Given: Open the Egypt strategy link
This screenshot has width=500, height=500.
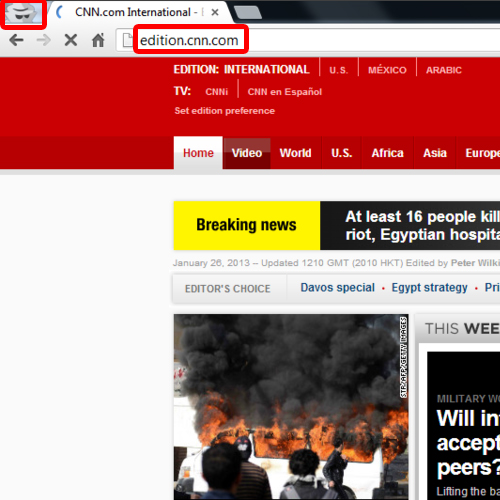Looking at the screenshot, I should 429,287.
